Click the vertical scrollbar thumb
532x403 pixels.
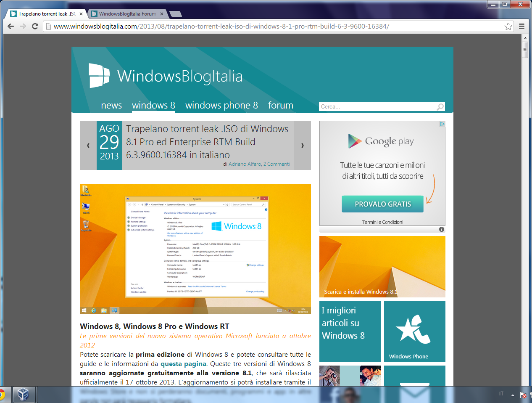click(x=525, y=49)
